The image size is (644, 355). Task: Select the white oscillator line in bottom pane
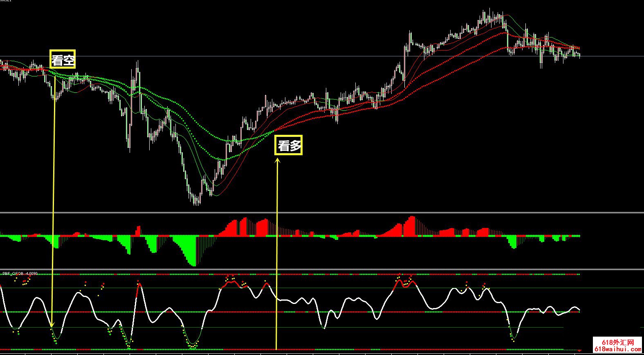pyautogui.click(x=289, y=312)
